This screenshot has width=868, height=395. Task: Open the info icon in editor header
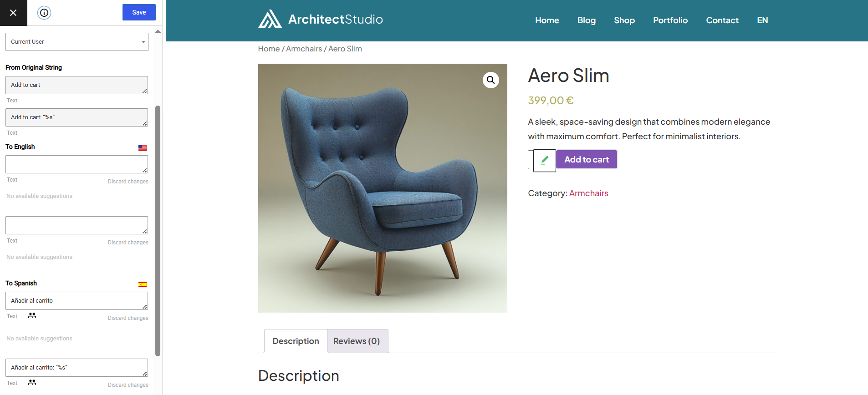point(44,13)
